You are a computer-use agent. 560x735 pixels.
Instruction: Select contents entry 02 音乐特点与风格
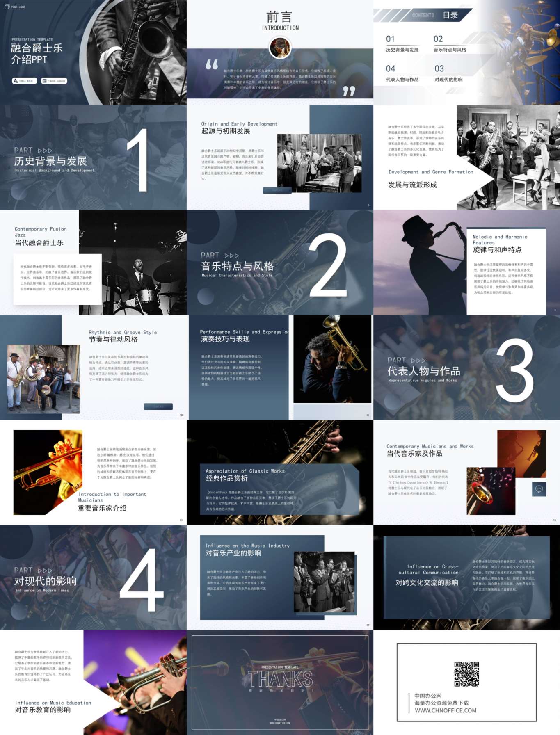[450, 44]
